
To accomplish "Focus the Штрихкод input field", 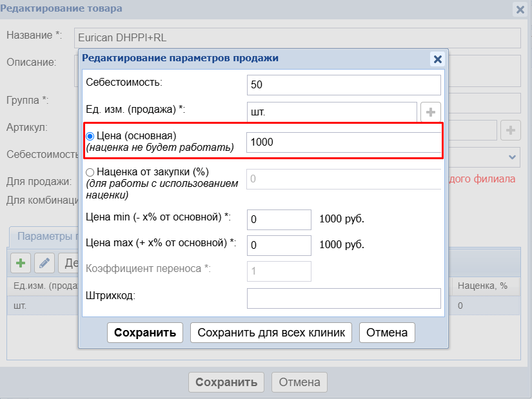I will [x=344, y=298].
